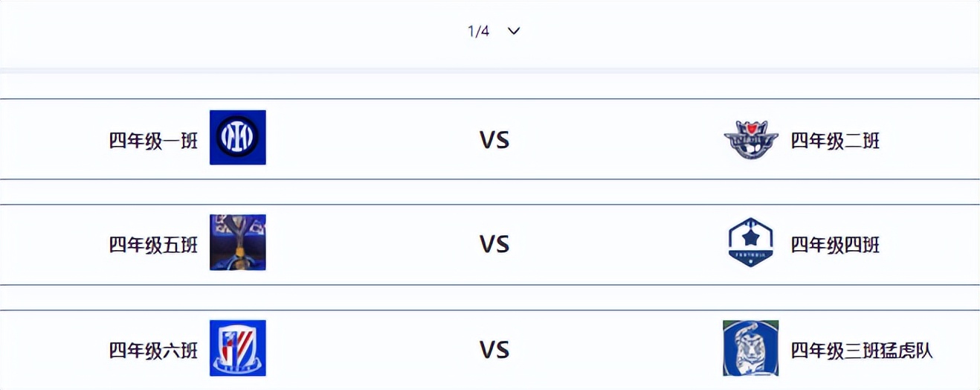
Task: Click the Inter Milan logo beside 四年级一班
Action: pyautogui.click(x=237, y=138)
